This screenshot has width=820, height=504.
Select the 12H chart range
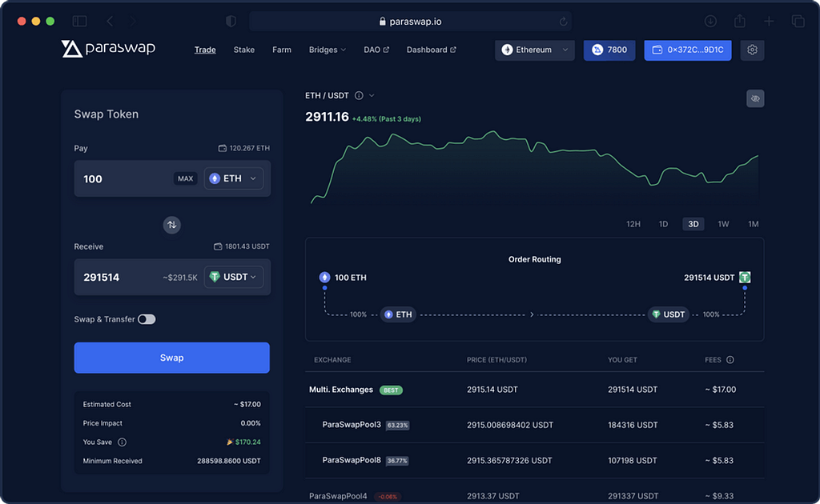click(633, 224)
